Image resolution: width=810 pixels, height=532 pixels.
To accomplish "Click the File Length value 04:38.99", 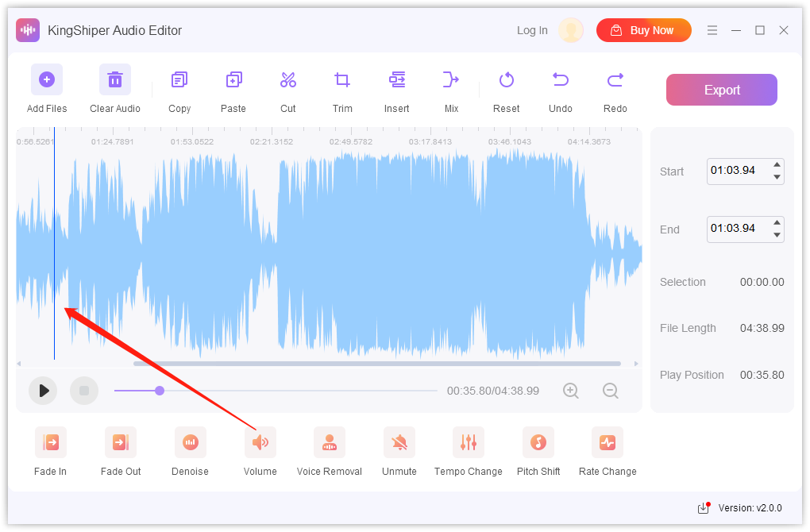I will (762, 329).
